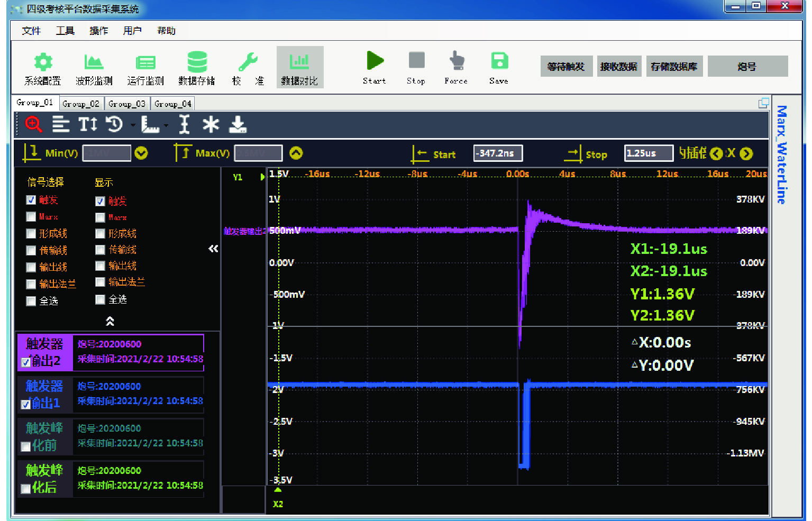Click the Min(V) input field
Viewport: 812px width, 521px height.
click(107, 153)
